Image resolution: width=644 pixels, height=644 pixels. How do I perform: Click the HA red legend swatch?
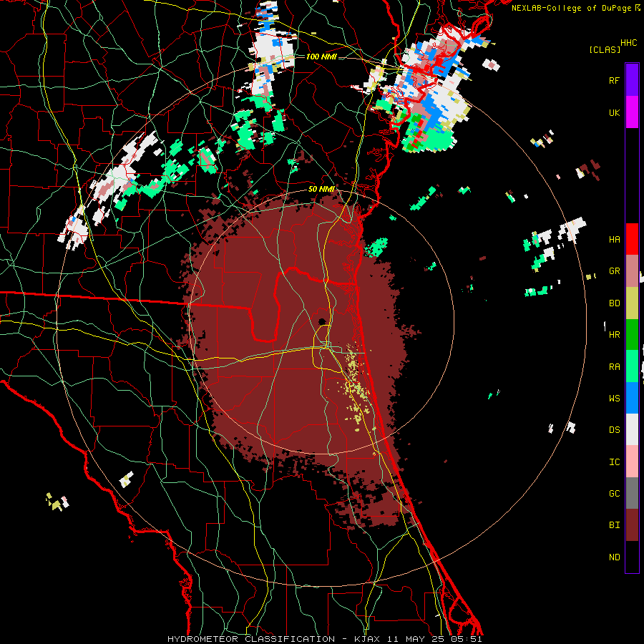(x=632, y=239)
